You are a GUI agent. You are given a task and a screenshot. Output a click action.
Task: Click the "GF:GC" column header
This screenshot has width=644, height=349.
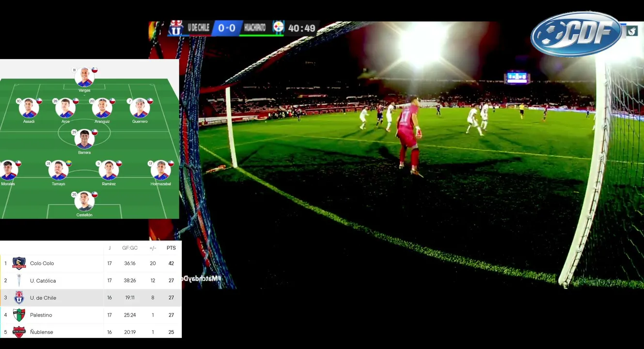point(130,248)
